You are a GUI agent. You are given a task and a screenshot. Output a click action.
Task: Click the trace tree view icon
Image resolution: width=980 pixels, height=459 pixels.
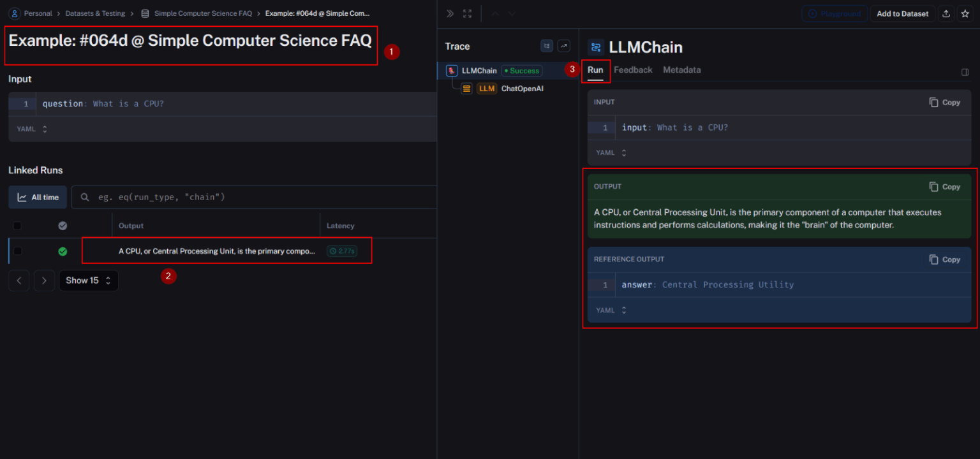[x=547, y=46]
